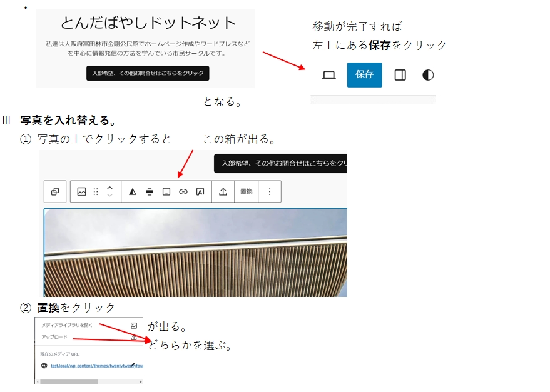Move block down with the lower chevron

tap(110, 196)
